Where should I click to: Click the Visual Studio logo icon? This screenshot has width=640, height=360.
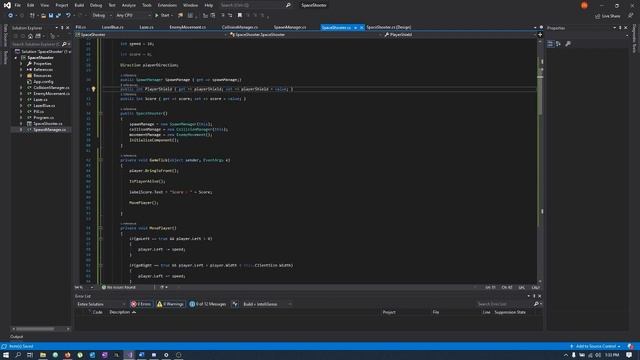7,5
